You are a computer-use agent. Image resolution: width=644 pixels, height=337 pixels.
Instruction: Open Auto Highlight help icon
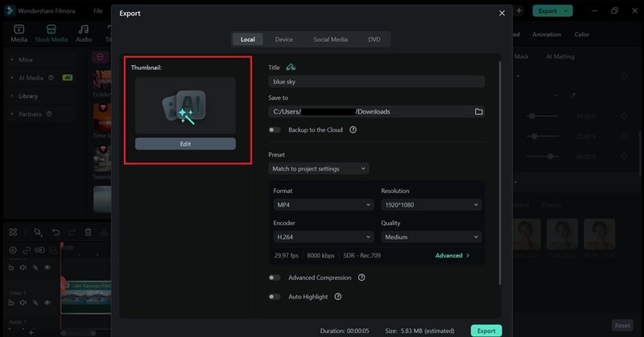point(337,296)
